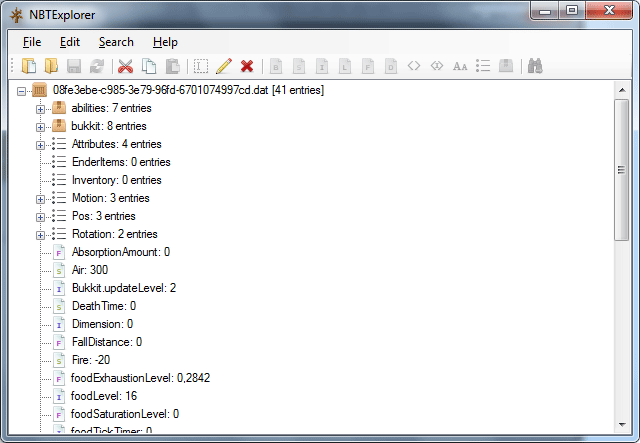This screenshot has width=640, height=443.
Task: Click the Open File toolbar icon
Action: 29,66
